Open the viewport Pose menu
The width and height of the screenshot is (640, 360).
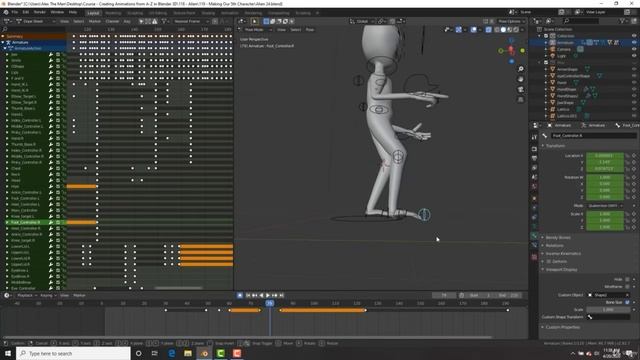click(x=310, y=30)
